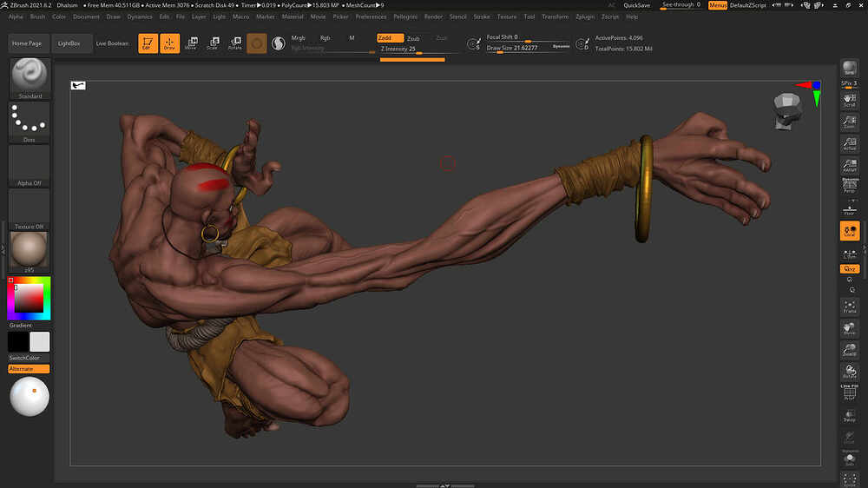The height and width of the screenshot is (488, 868).
Task: Activate the Move transform tool
Action: [x=191, y=43]
